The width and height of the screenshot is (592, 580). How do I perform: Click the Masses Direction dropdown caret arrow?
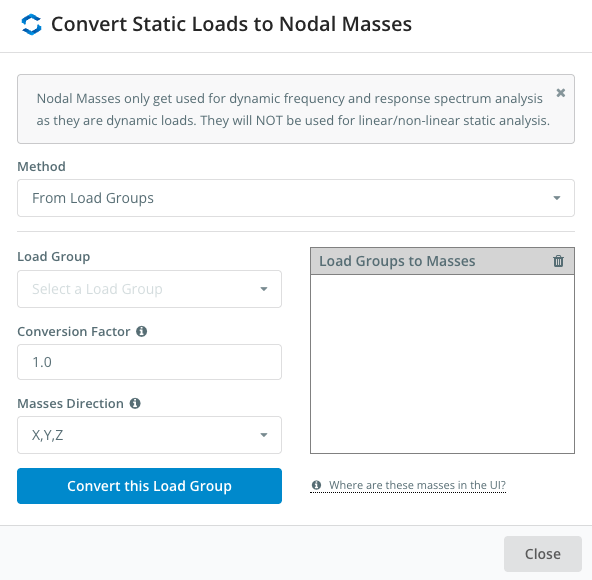point(264,435)
